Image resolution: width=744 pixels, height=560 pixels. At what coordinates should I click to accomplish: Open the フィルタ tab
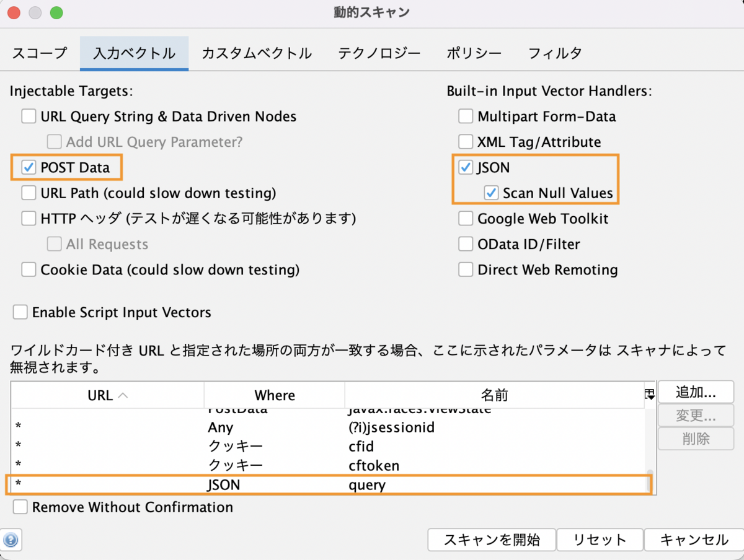pyautogui.click(x=555, y=53)
